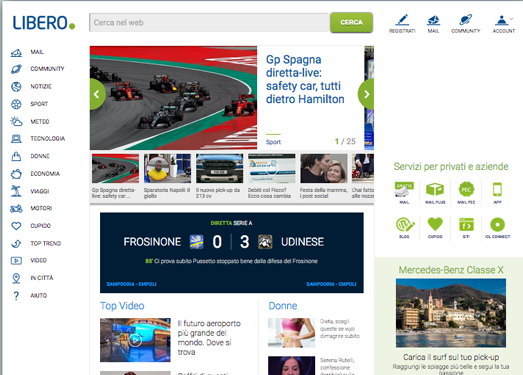This screenshot has width=523, height=375.
Task: Play the futuro aeroporto top video
Action: point(135,340)
